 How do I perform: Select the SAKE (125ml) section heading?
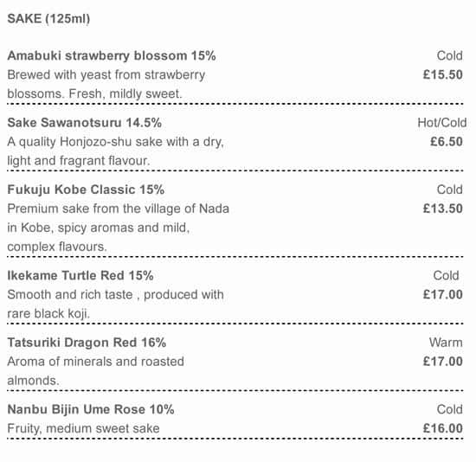click(x=48, y=19)
